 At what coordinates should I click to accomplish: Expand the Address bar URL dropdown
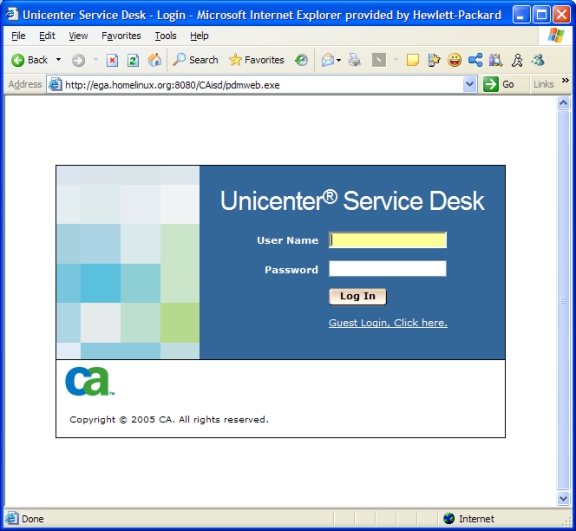[469, 84]
